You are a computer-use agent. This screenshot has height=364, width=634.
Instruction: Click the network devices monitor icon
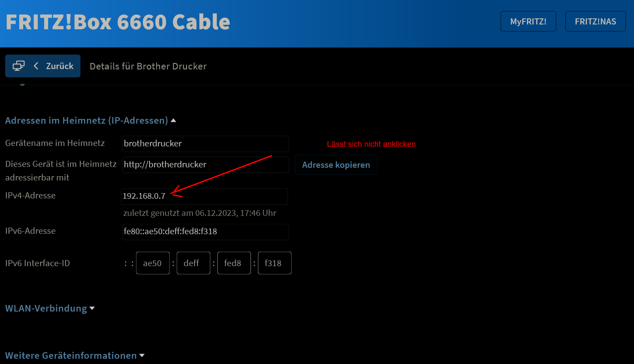(19, 66)
